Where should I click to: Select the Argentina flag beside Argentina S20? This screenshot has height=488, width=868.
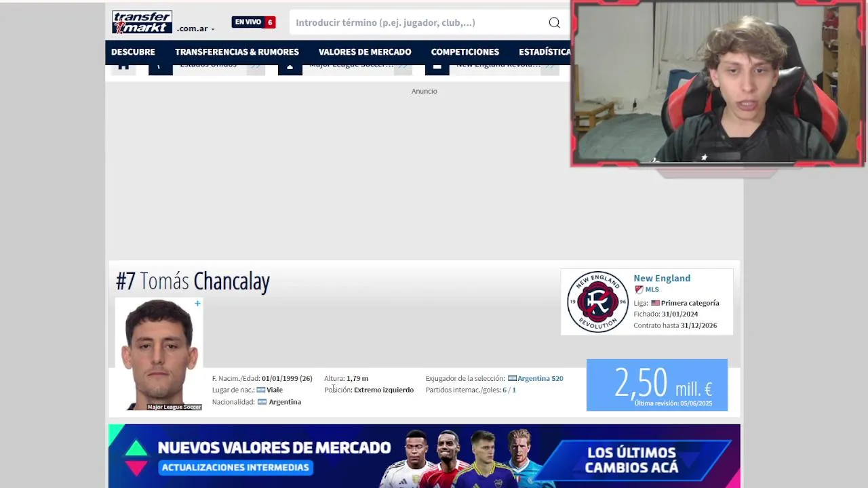(512, 378)
